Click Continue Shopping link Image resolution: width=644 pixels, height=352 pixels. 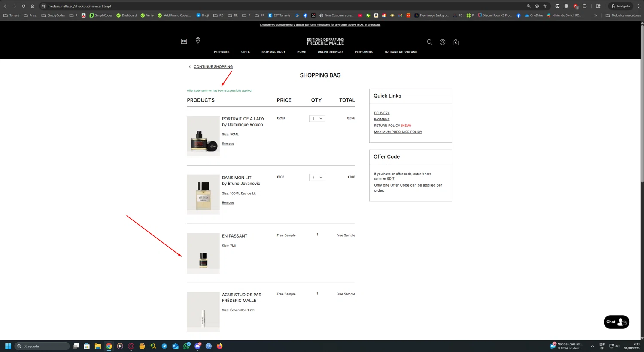click(213, 67)
